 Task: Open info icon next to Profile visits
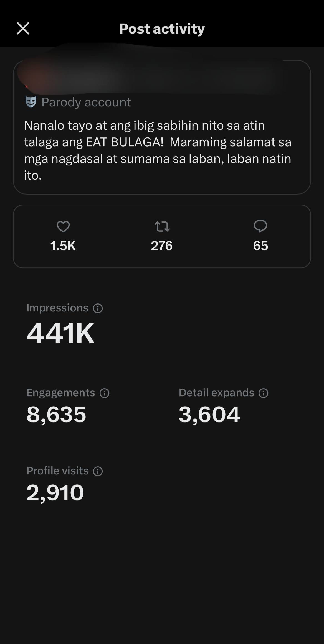click(98, 471)
